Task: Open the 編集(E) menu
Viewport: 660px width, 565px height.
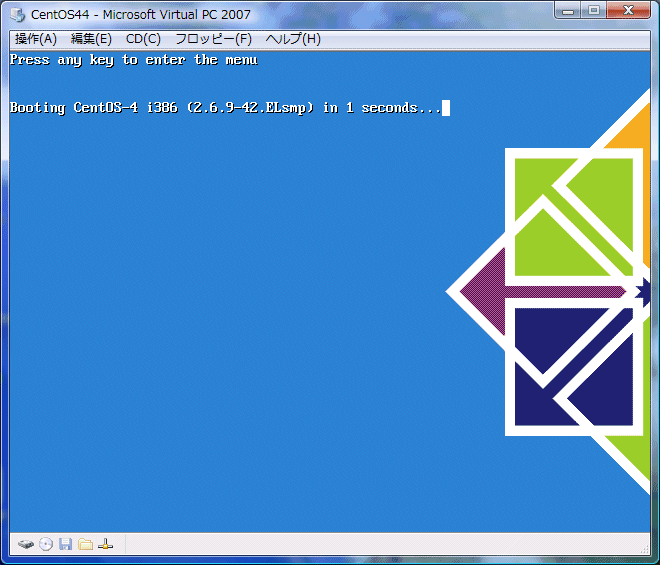Action: (x=91, y=39)
